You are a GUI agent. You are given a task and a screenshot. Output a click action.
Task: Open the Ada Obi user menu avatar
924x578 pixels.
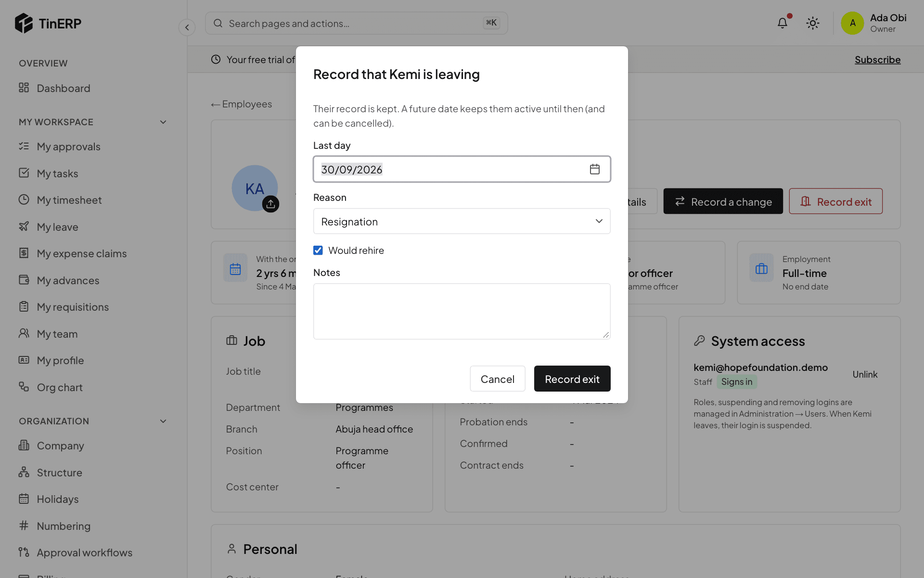[x=852, y=23]
